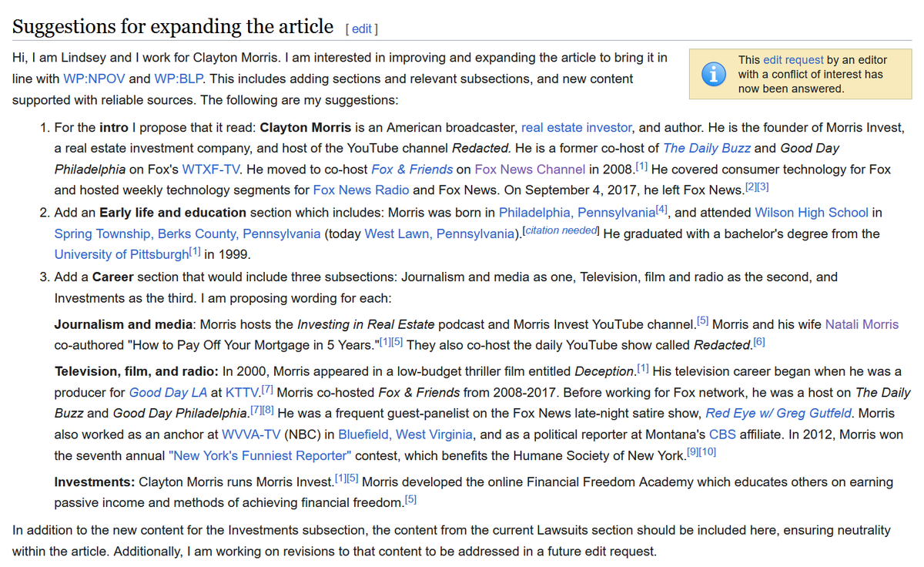Open the Philadelphia, Pennsylvania link
The image size is (924, 567).
pyautogui.click(x=577, y=213)
